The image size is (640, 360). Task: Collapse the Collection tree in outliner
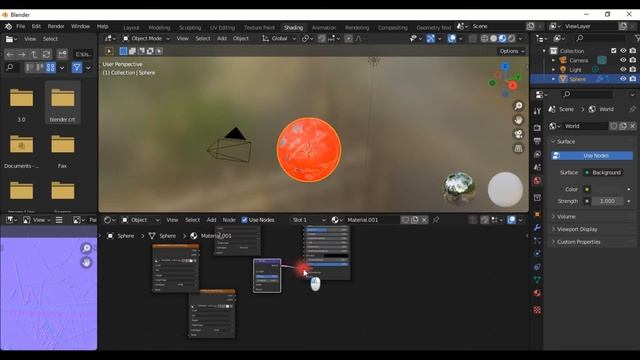(x=544, y=51)
